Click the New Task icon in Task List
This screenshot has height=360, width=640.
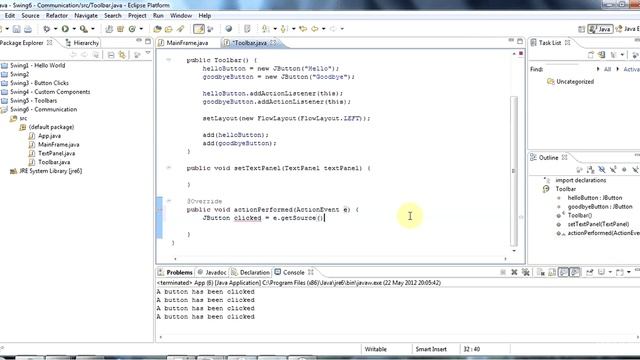pos(591,55)
